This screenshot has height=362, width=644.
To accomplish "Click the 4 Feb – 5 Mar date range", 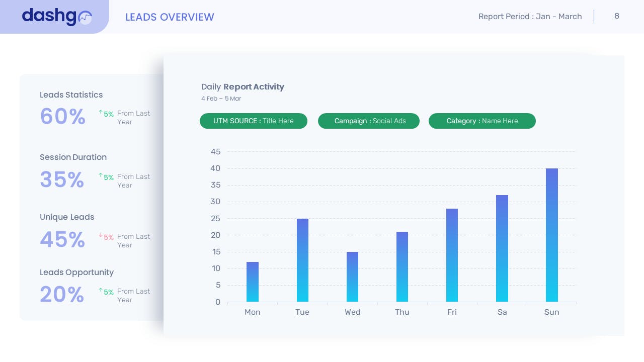I will click(221, 99).
